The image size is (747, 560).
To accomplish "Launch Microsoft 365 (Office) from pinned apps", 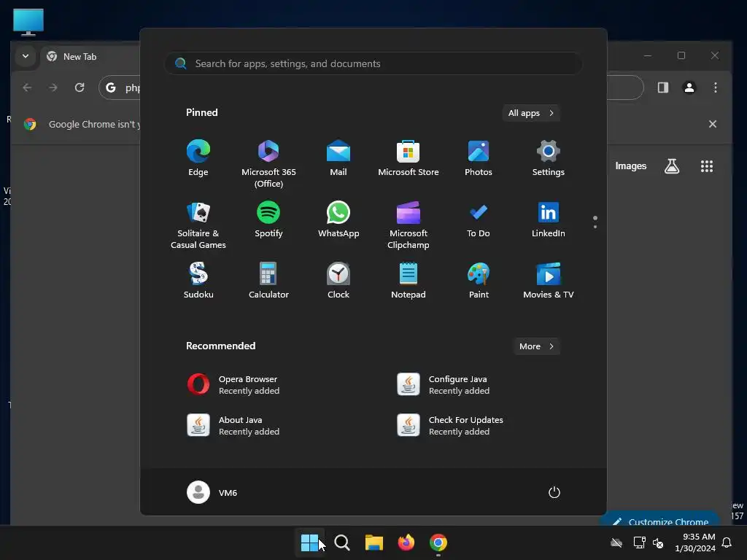I will [268, 164].
